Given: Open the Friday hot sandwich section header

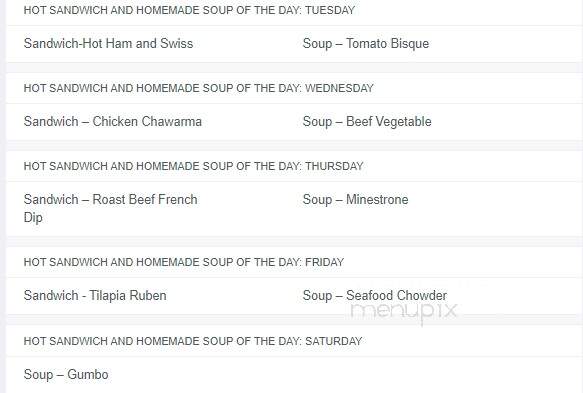Looking at the screenshot, I should point(184,262).
